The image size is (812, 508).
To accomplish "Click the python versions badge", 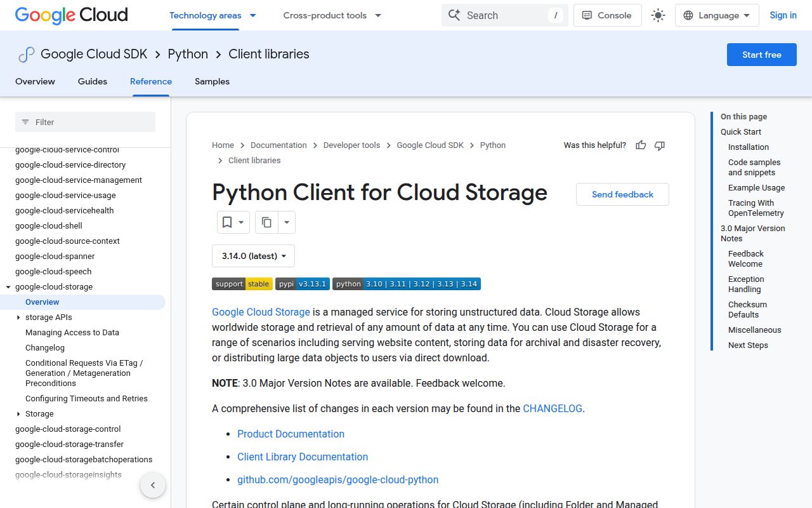I will click(x=407, y=284).
